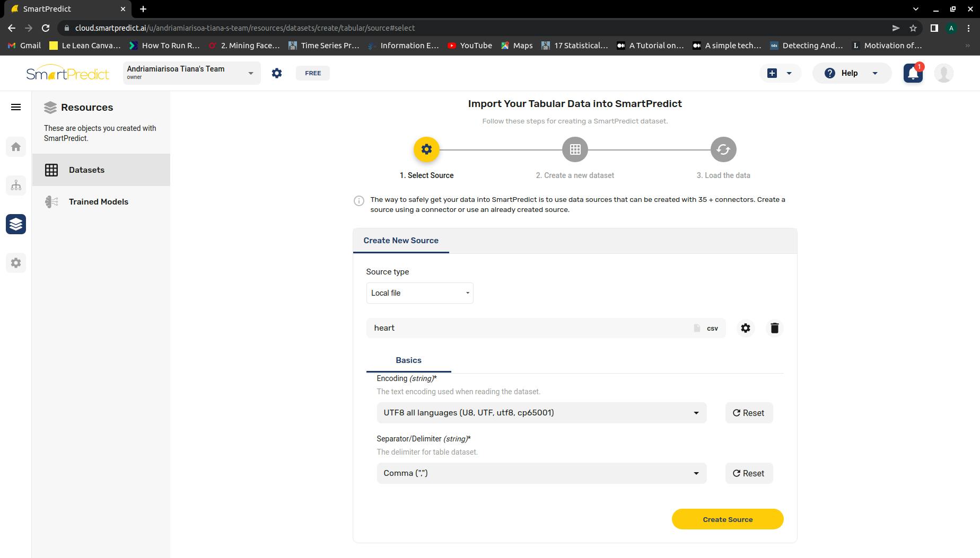
Task: Expand the Help dropdown arrow
Action: click(875, 73)
